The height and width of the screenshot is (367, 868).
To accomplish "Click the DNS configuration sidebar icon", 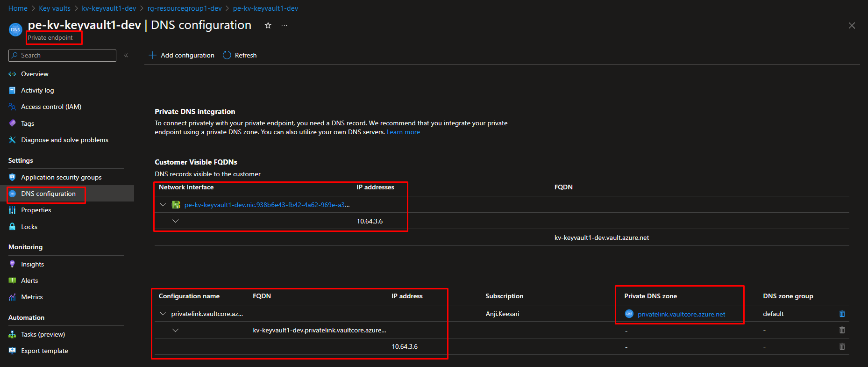I will [12, 194].
